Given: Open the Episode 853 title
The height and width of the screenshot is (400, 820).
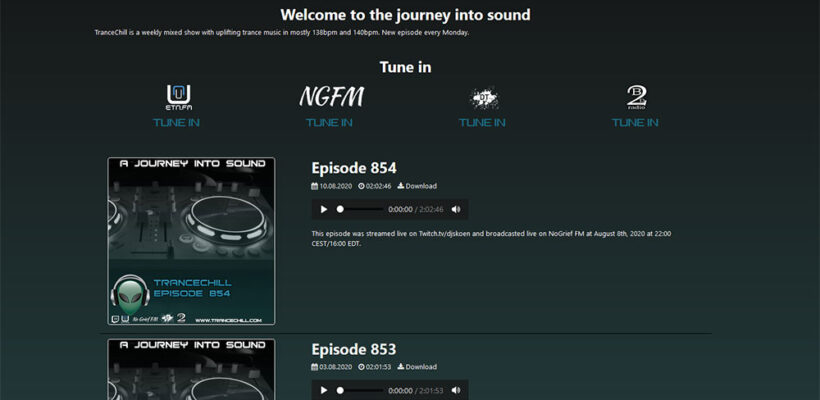Looking at the screenshot, I should [x=354, y=349].
